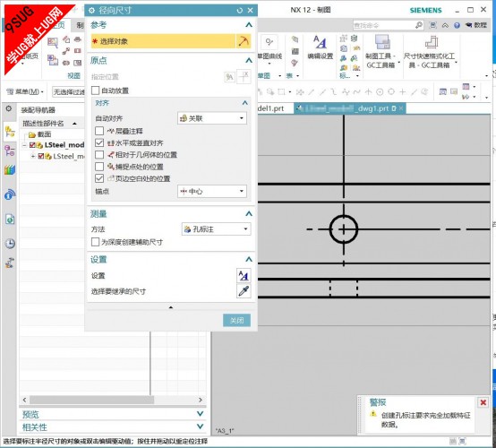The height and width of the screenshot is (448, 496).
Task: Collapse the 参考 section
Action: point(249,25)
